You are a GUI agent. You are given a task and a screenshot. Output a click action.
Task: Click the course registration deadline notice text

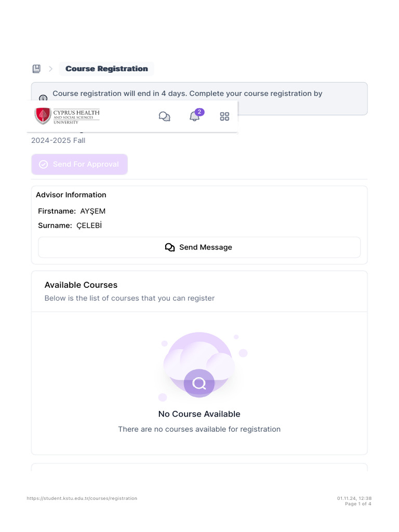tap(188, 94)
